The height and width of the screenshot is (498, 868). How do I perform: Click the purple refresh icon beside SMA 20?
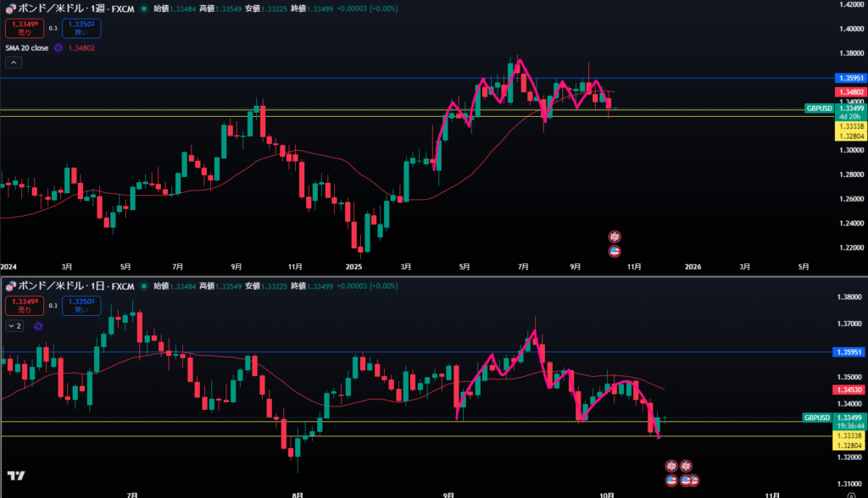[58, 48]
